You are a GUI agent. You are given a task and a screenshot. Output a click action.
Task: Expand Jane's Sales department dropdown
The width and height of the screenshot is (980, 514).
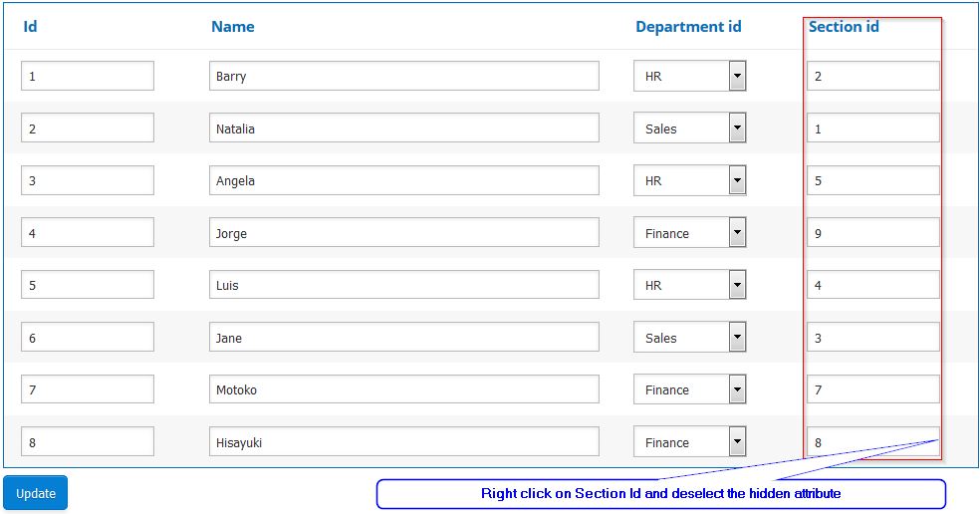pos(737,338)
